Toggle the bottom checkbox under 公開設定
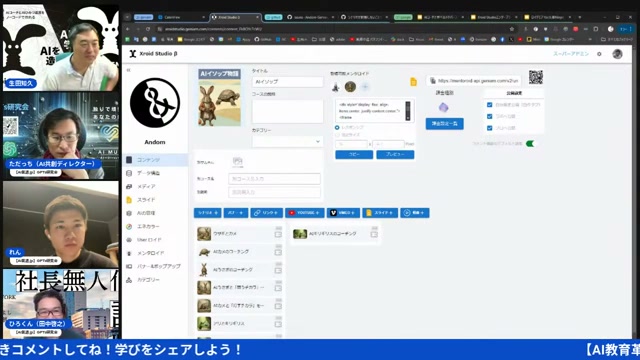The image size is (640, 360). click(489, 128)
